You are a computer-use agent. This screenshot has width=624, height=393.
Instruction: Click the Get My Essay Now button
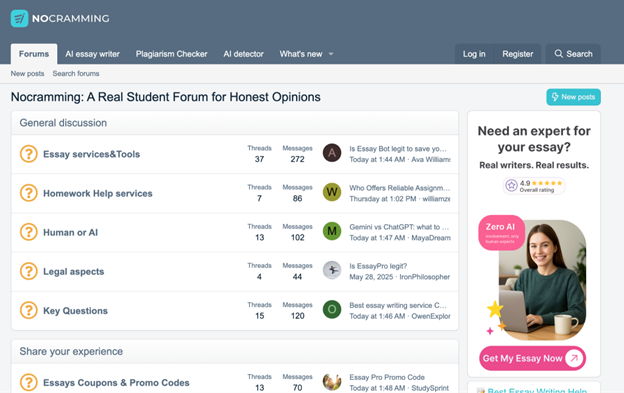point(532,358)
